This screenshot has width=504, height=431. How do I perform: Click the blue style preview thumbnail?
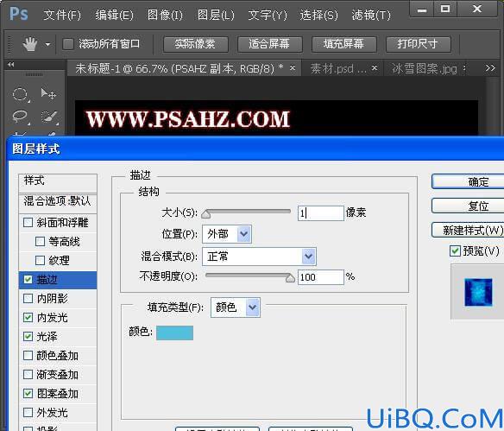[478, 293]
